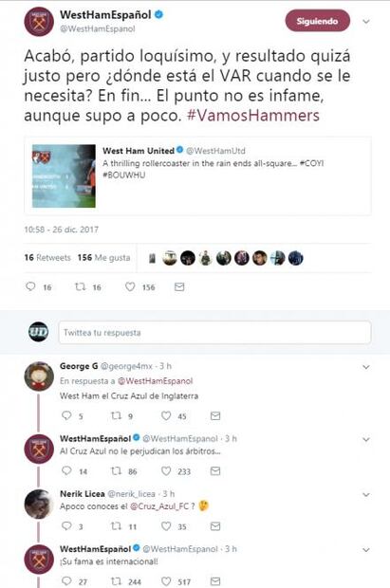The image size is (390, 588).
Task: Open the dropdown chevron next to Siguiendo
Action: [366, 22]
